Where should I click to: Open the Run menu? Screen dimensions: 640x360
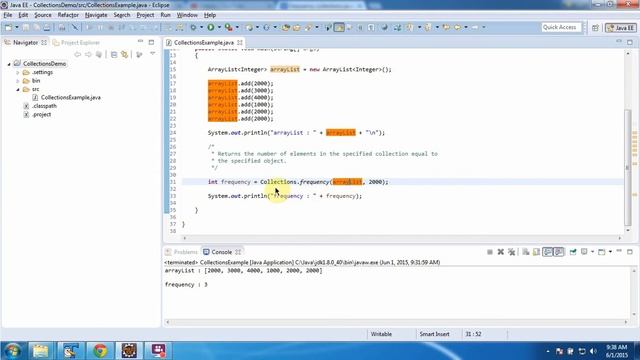[x=165, y=15]
